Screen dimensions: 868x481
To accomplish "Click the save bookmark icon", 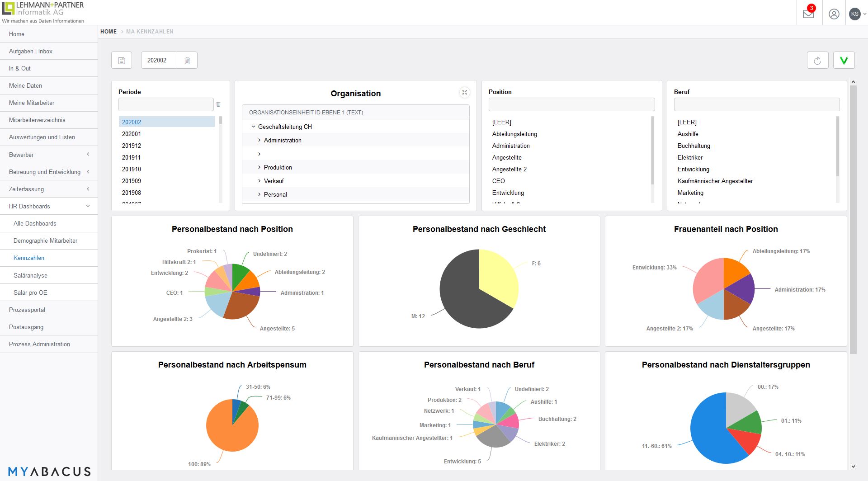I will (x=122, y=60).
